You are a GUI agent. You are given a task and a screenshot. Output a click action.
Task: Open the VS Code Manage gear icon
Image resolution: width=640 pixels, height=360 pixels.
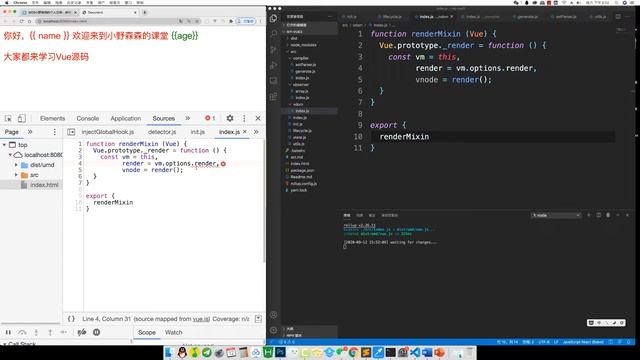(x=273, y=330)
